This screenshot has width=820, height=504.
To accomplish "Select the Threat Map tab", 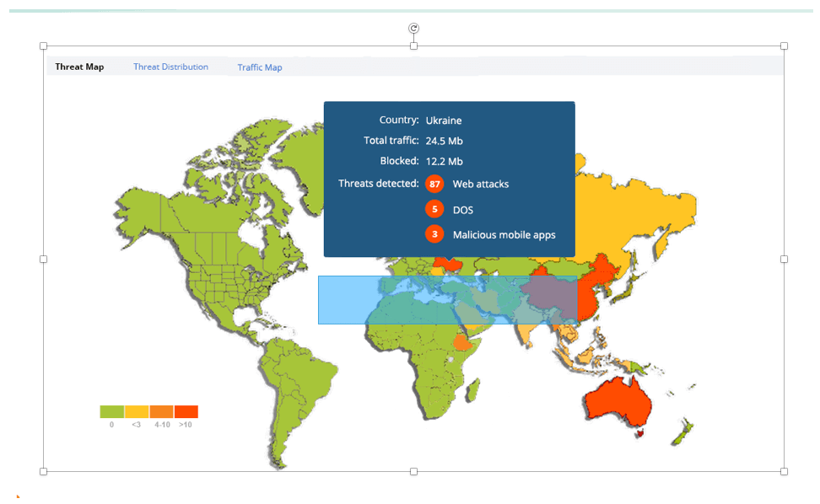I will point(79,67).
